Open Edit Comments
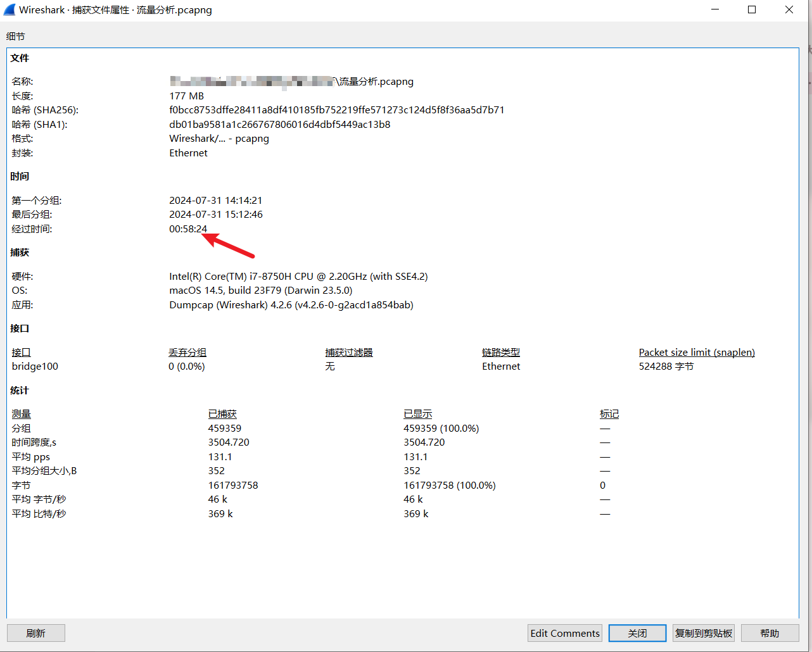Viewport: 812px width, 652px height. (x=565, y=633)
